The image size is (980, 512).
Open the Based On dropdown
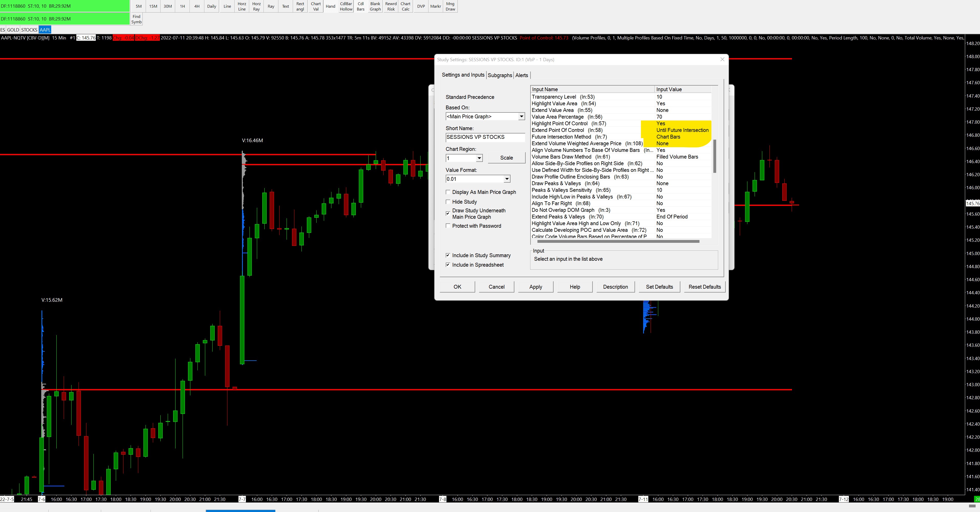tap(521, 116)
